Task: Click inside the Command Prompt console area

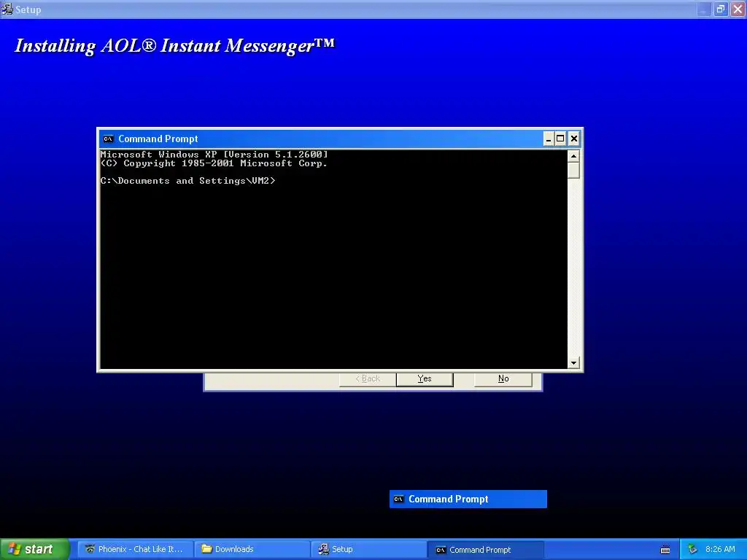Action: (x=333, y=260)
